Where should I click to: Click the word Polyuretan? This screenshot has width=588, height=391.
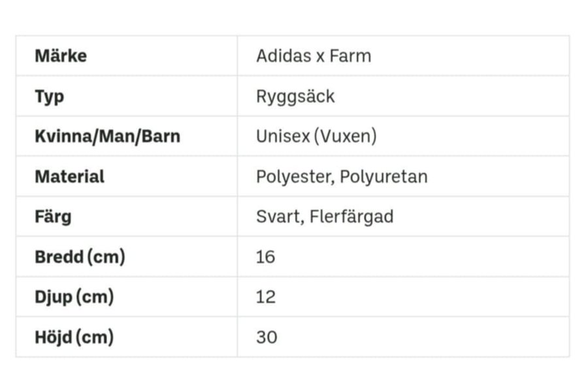(384, 177)
